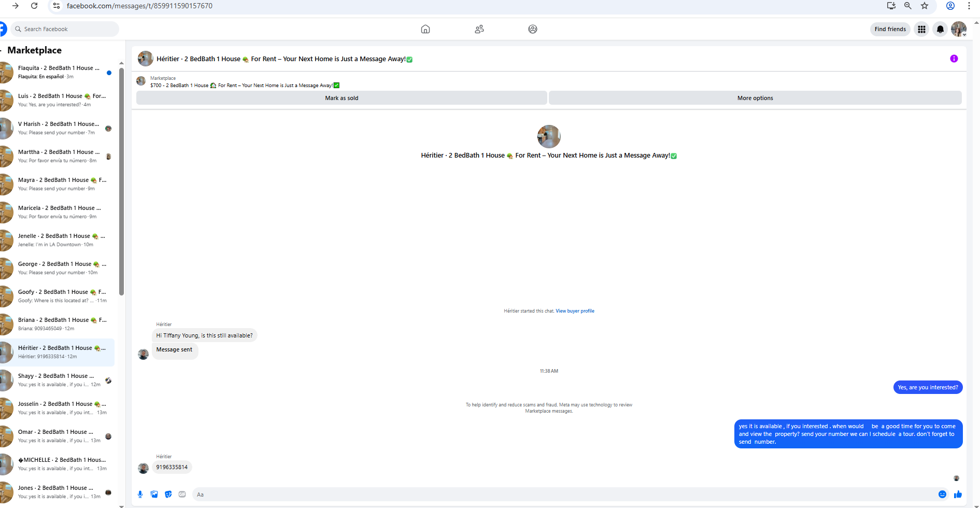
Task: Focus the Search Facebook box
Action: tap(65, 29)
